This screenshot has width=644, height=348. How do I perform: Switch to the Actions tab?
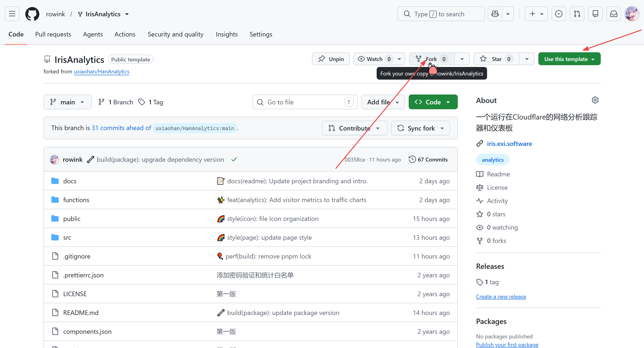pyautogui.click(x=125, y=34)
